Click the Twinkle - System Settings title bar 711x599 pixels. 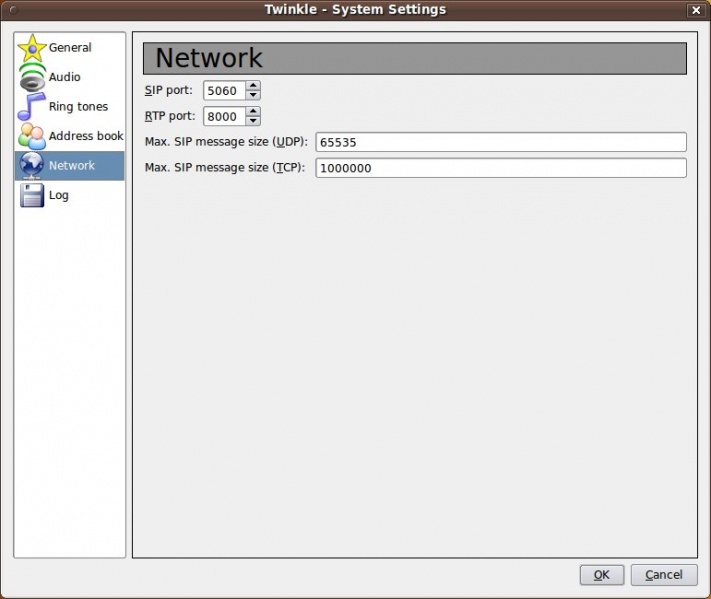(355, 10)
